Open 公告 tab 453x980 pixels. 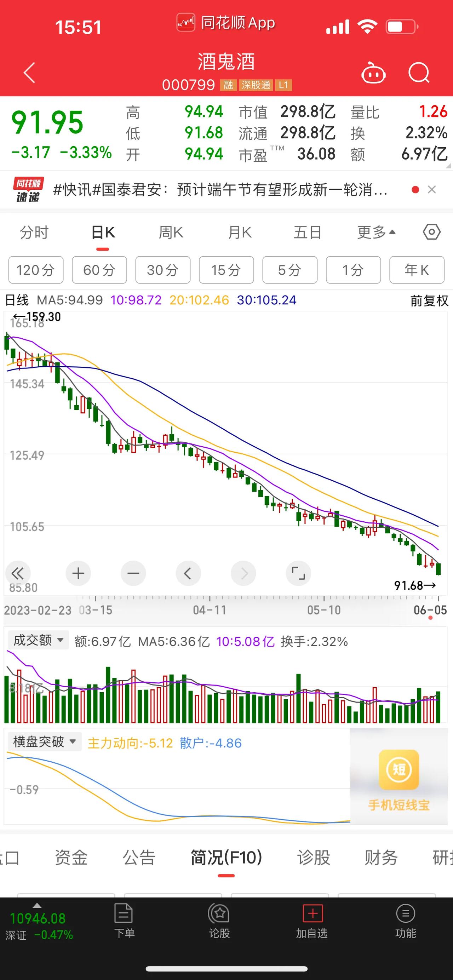pos(139,858)
